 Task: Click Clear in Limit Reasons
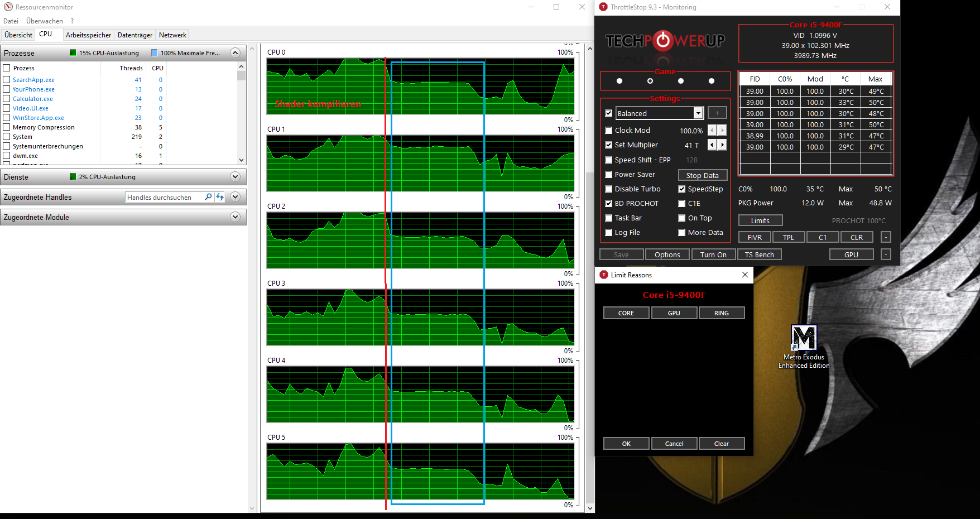[721, 444]
